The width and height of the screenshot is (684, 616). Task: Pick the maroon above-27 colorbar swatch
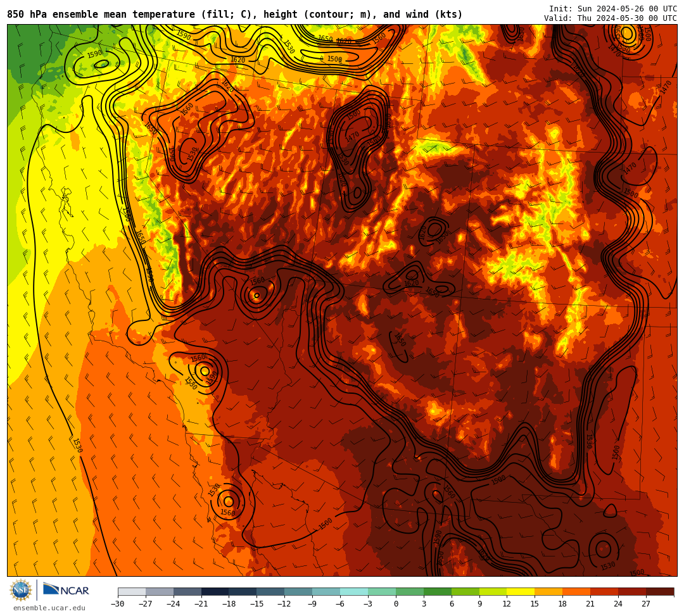[660, 591]
